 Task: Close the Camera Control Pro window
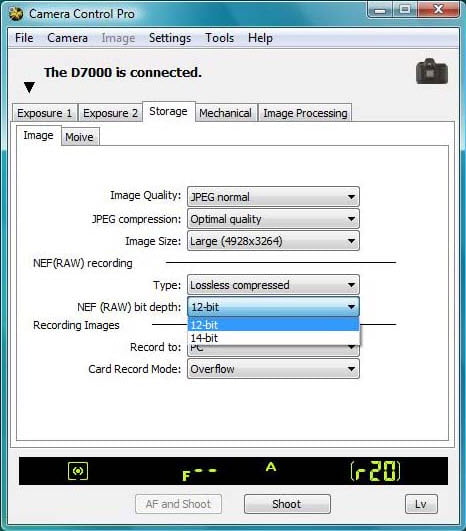pos(439,9)
